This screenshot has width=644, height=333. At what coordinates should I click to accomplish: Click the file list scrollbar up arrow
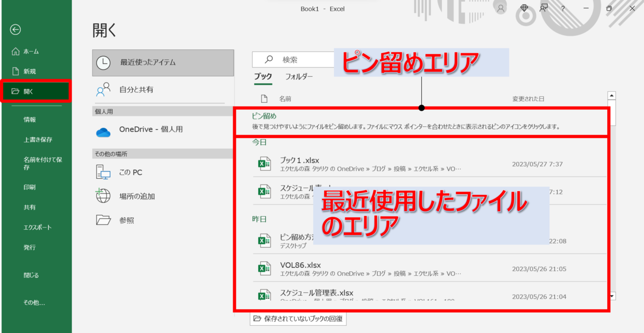click(612, 96)
